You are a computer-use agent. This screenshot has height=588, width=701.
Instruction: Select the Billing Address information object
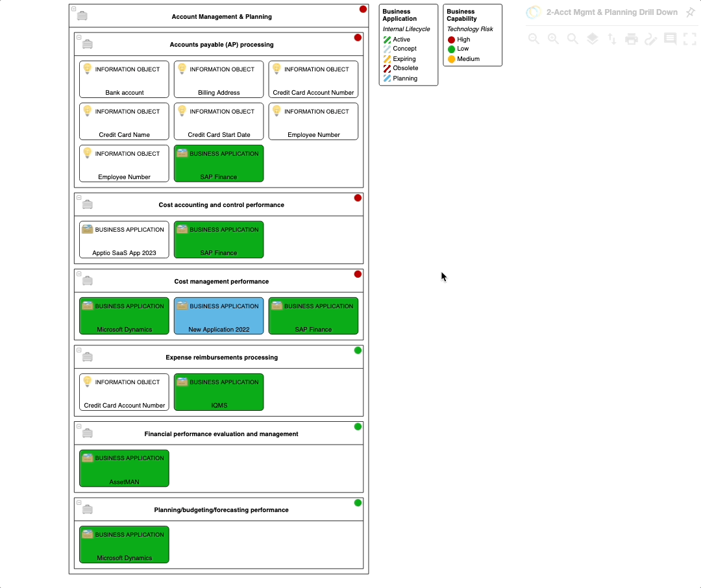coord(219,79)
